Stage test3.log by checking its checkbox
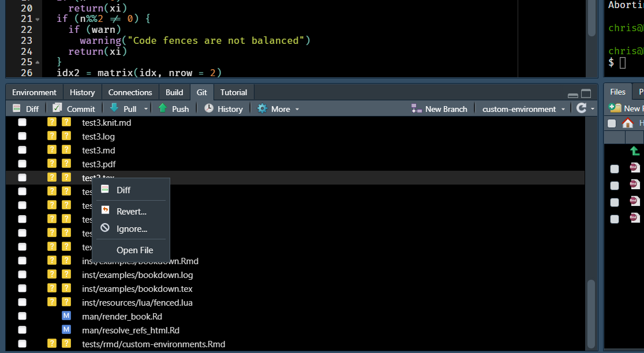The width and height of the screenshot is (644, 353). click(x=21, y=136)
